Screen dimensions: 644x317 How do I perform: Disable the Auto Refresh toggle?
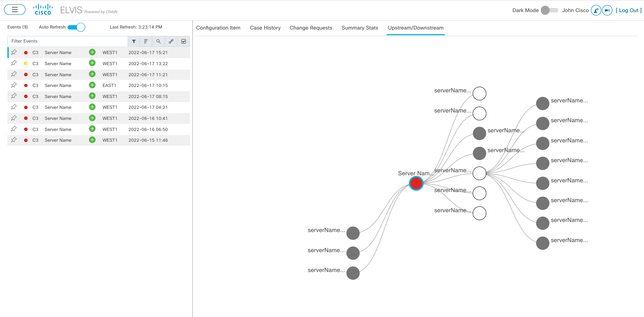pos(77,27)
